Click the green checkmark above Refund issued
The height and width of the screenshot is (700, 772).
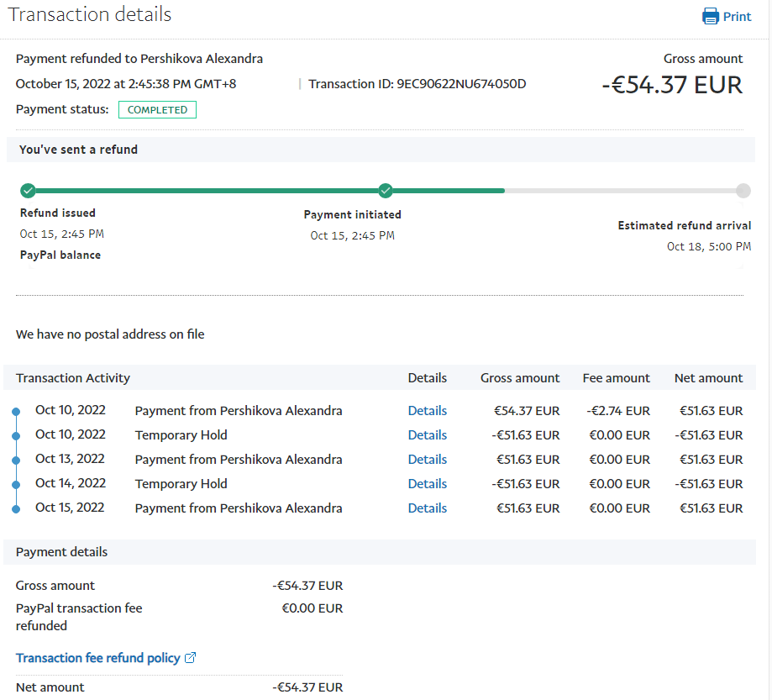coord(28,190)
